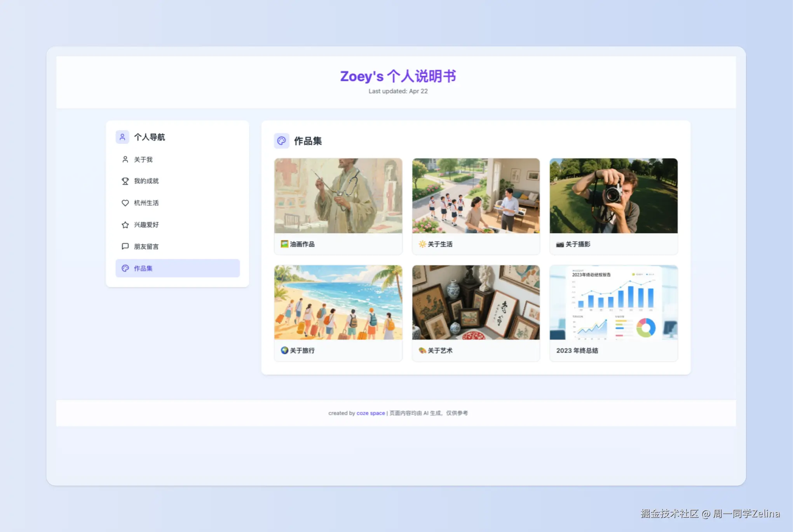Click the user icon next to 个人导航 heading
Viewport: 793px width, 532px height.
pos(122,137)
